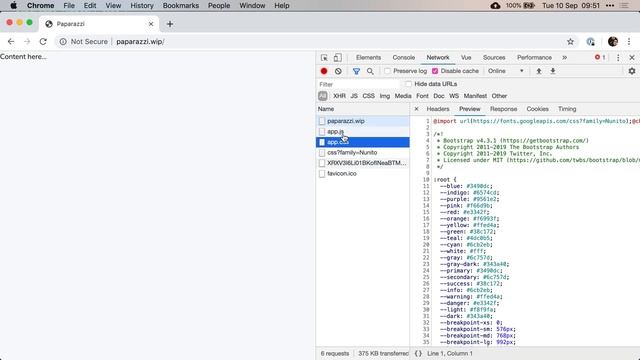The width and height of the screenshot is (640, 360).
Task: Open the Bookmarks menu
Action: [181, 6]
